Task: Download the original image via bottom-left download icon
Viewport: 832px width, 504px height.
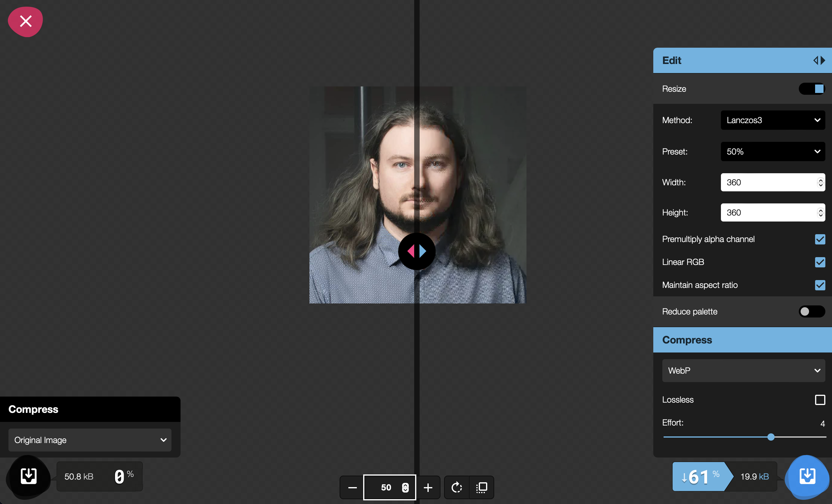Action: (x=28, y=476)
